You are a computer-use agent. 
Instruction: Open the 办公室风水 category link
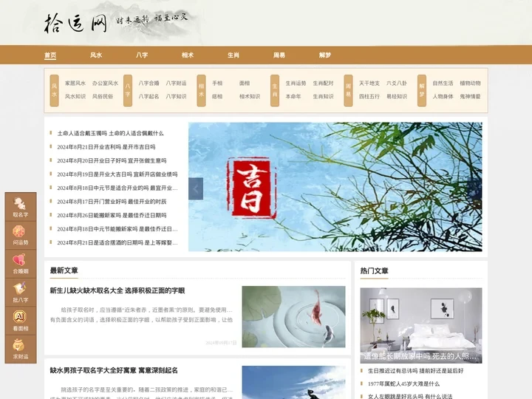coord(105,83)
